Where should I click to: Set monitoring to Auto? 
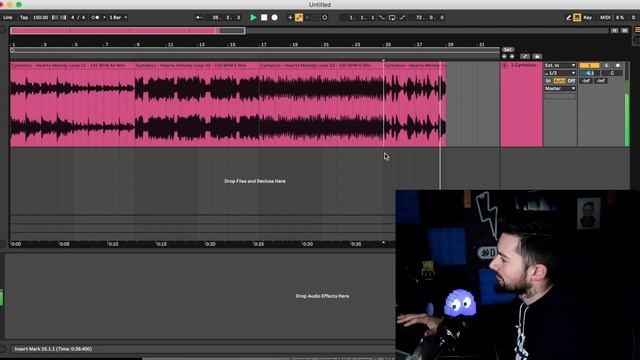(x=559, y=81)
